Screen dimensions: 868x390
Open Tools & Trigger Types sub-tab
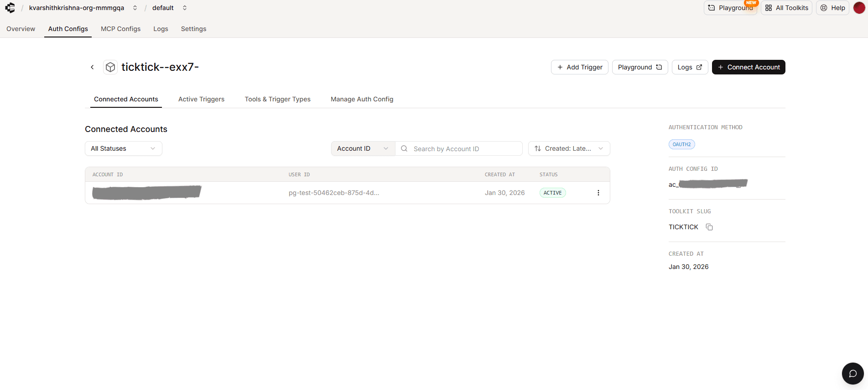coord(277,99)
